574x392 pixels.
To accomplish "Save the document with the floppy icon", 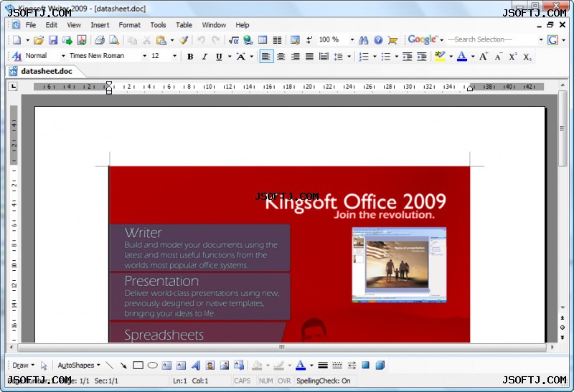I will click(53, 40).
